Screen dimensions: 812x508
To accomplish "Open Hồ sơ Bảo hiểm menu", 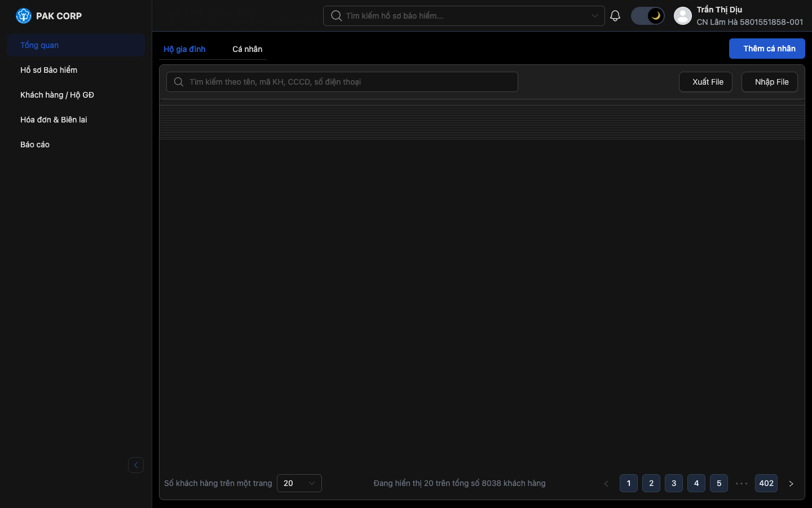I will [76, 70].
